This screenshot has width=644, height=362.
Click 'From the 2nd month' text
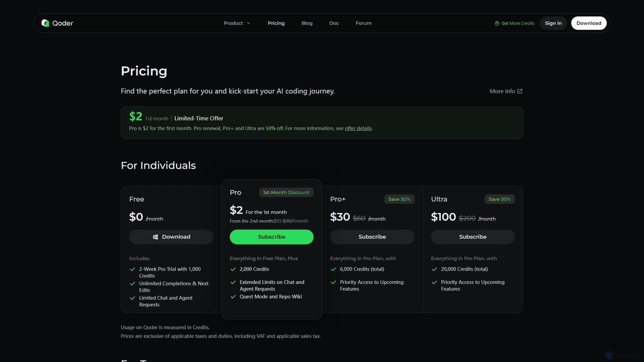tap(252, 221)
